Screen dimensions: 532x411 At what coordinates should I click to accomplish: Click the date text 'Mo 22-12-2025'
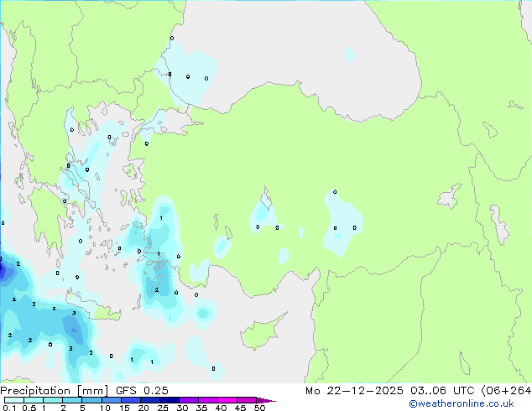point(354,391)
